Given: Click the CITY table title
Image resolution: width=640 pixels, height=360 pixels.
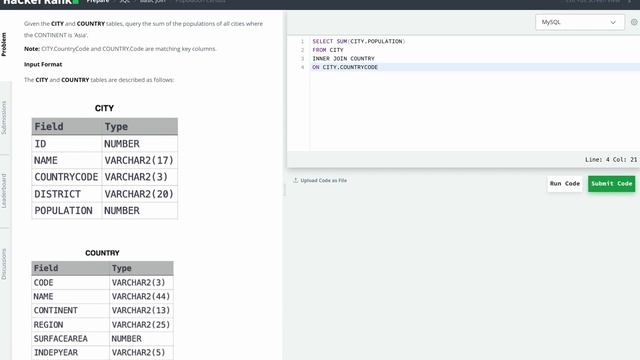Looking at the screenshot, I should tap(104, 108).
